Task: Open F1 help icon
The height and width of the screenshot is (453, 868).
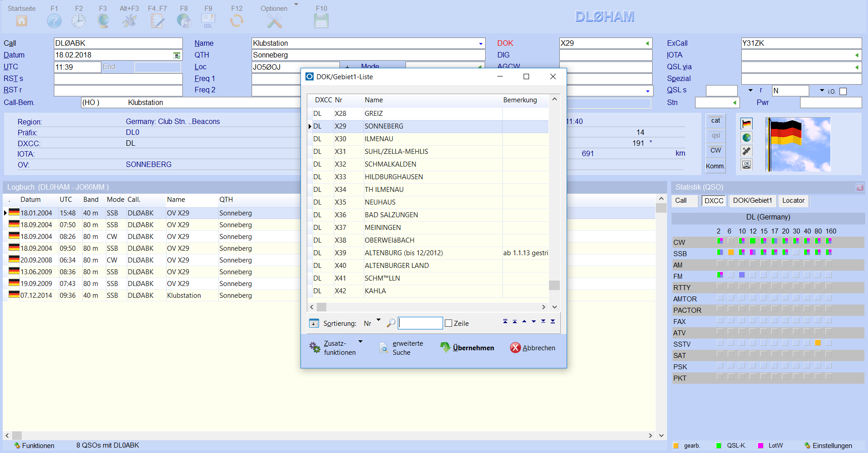Action: pyautogui.click(x=54, y=21)
